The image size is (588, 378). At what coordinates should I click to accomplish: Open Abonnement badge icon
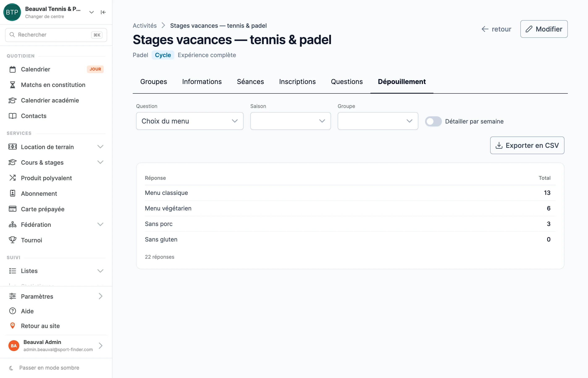pyautogui.click(x=13, y=193)
